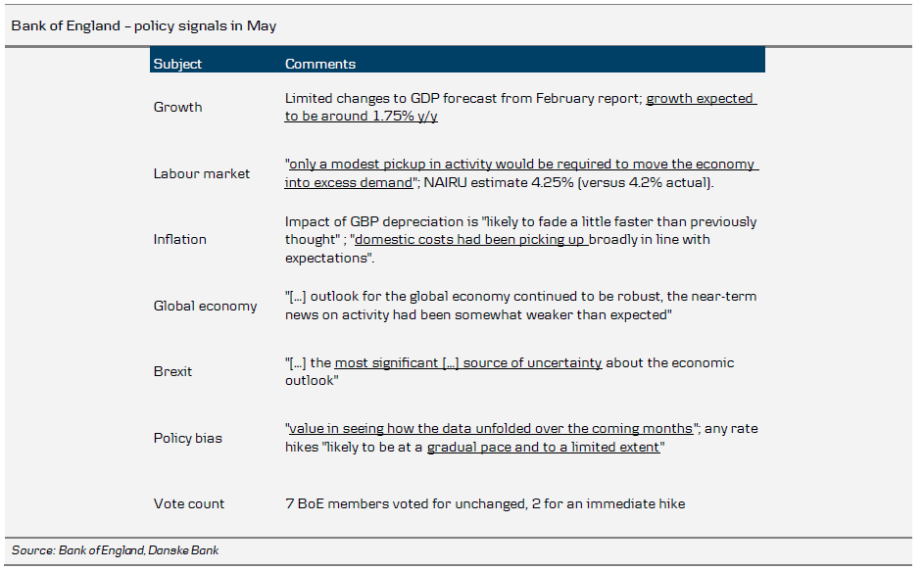
Task: Click the Growth row label
Action: tap(177, 107)
